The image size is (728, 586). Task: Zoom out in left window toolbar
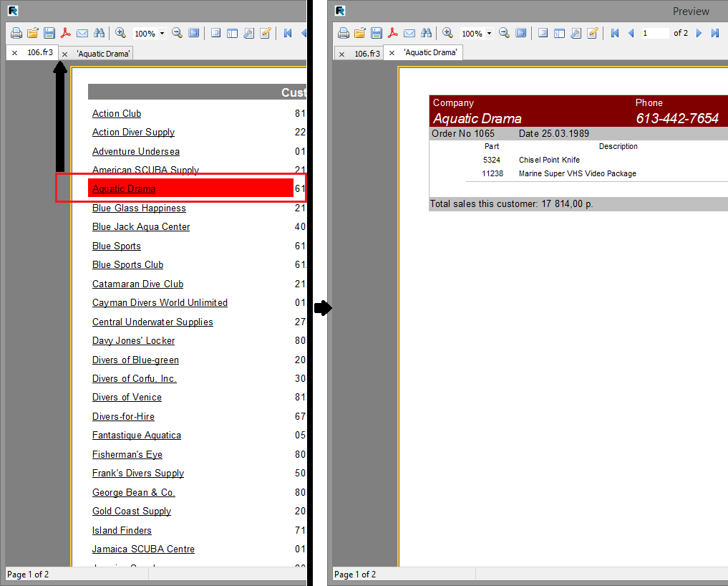point(177,33)
